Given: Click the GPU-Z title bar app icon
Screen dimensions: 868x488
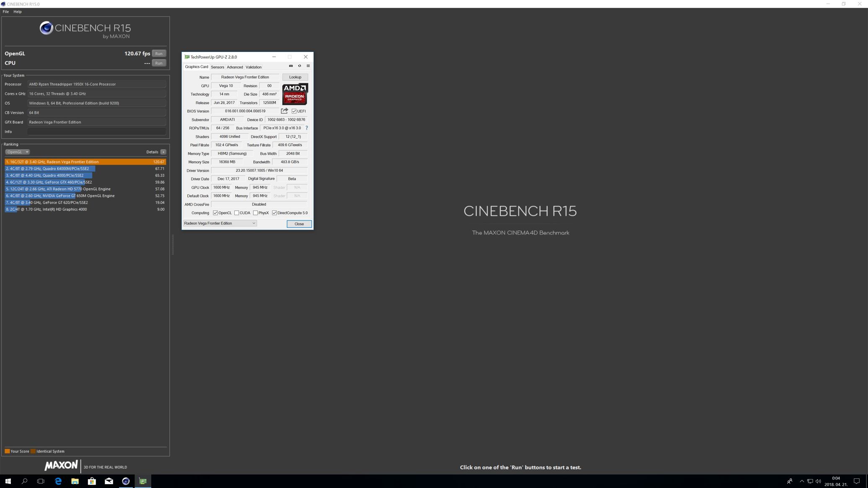Looking at the screenshot, I should point(187,57).
